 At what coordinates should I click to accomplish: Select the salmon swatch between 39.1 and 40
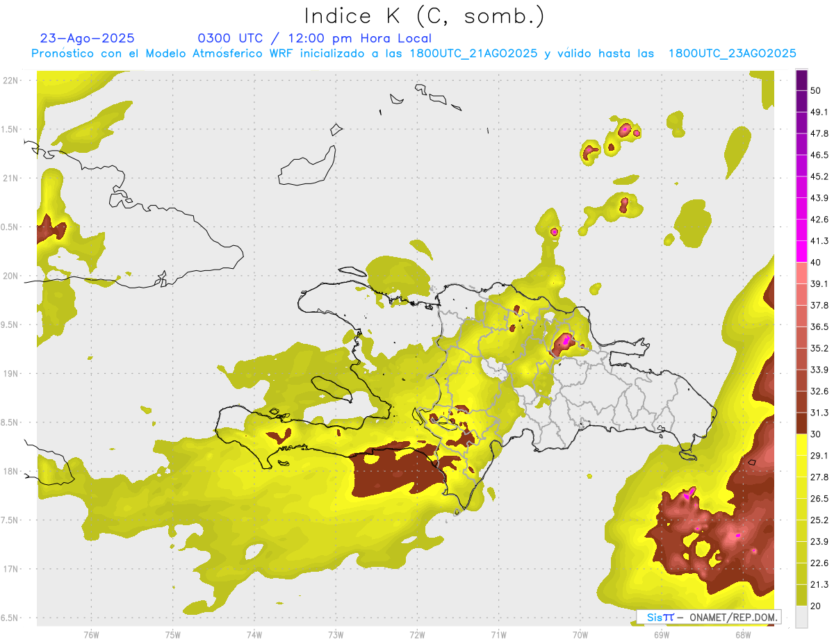801,273
